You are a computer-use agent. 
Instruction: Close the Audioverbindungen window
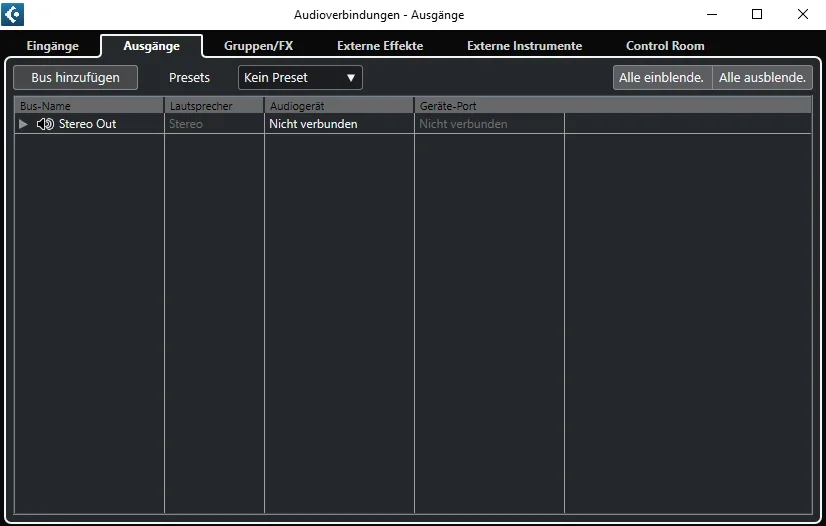click(803, 14)
